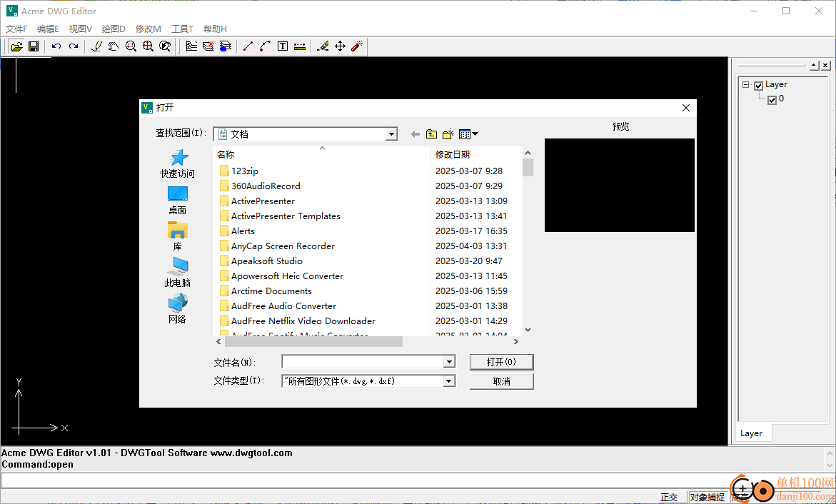The width and height of the screenshot is (836, 504).
Task: Select the Zoom Window magnifier icon
Action: (x=131, y=46)
